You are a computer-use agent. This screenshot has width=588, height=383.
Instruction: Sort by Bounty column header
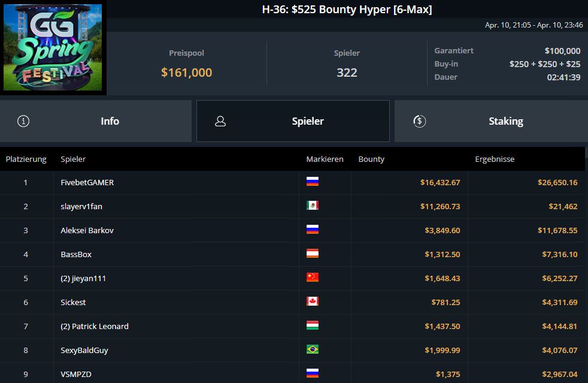tap(371, 159)
